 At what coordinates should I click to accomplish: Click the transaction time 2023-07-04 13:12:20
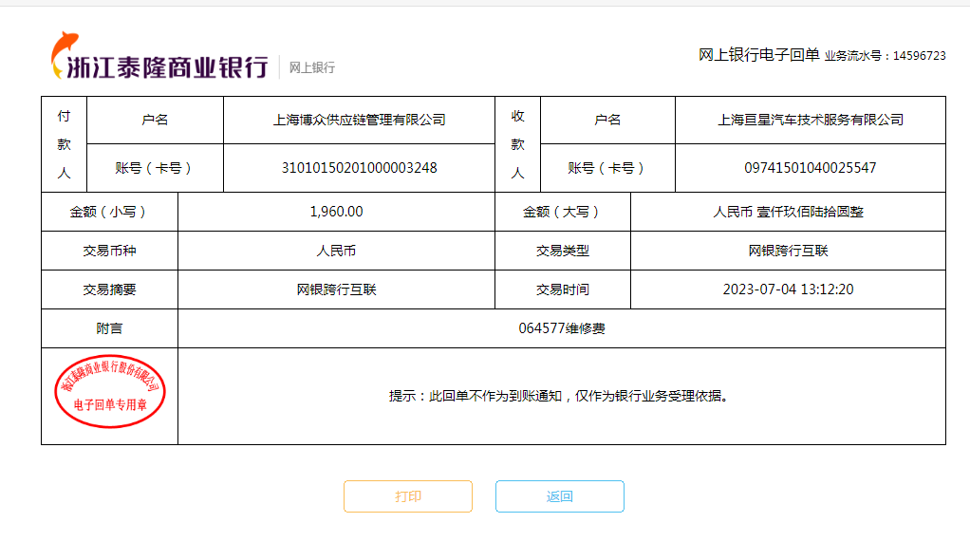tap(788, 289)
